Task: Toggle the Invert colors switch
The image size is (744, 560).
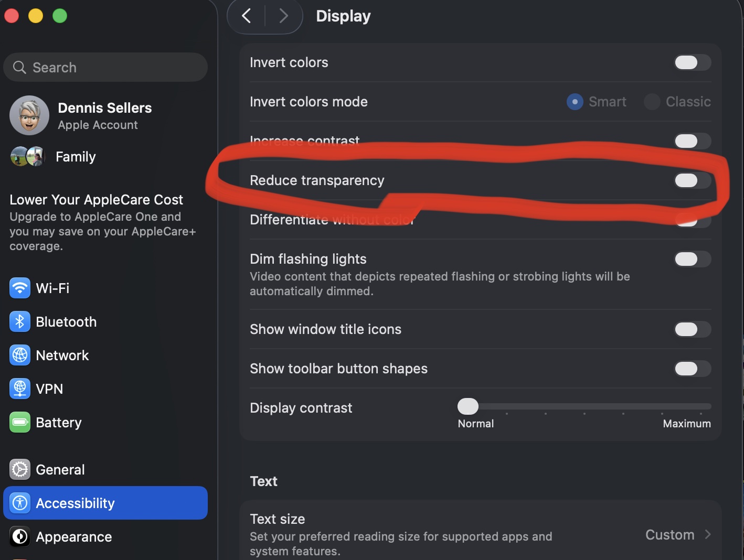Action: pyautogui.click(x=693, y=62)
